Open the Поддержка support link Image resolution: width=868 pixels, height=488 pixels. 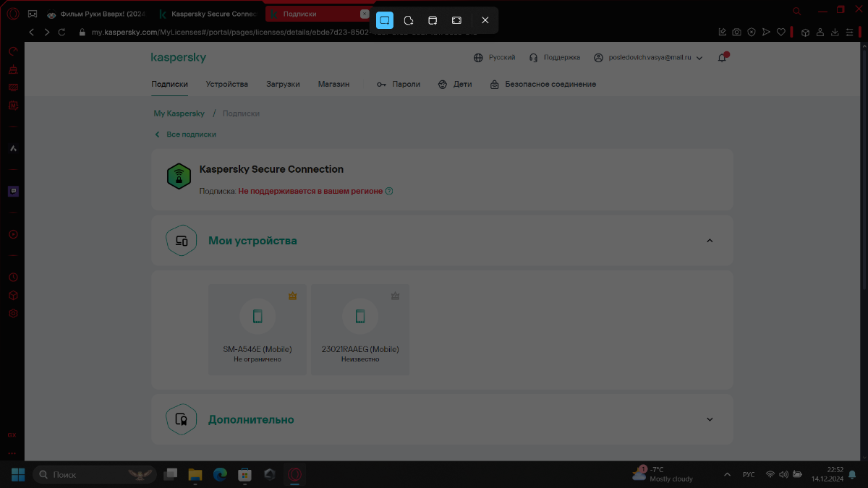point(555,58)
